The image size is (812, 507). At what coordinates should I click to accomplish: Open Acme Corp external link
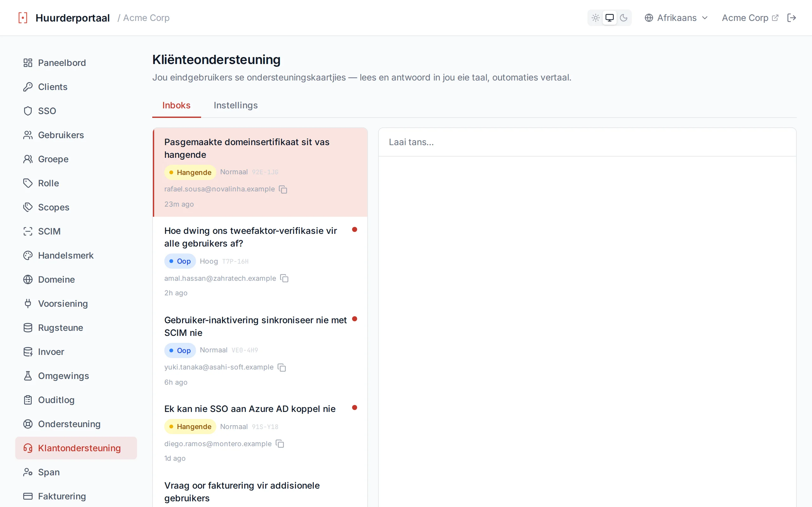(750, 18)
